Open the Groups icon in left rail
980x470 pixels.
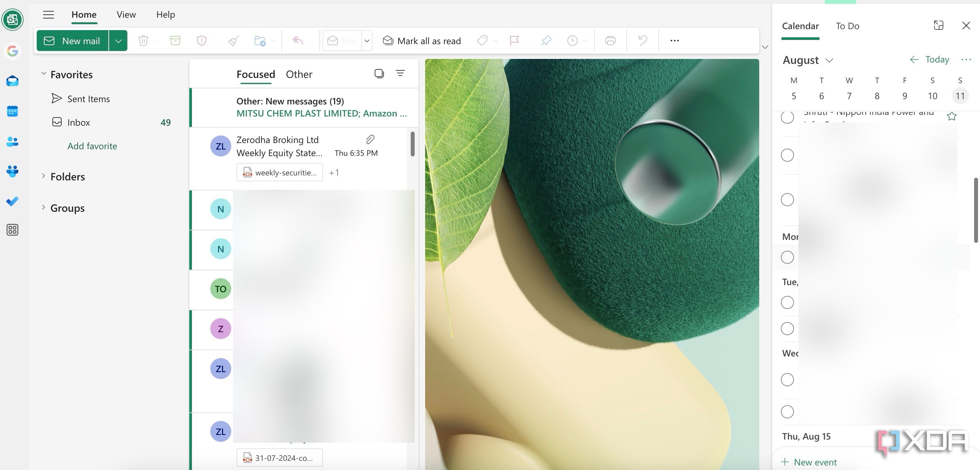click(x=12, y=171)
